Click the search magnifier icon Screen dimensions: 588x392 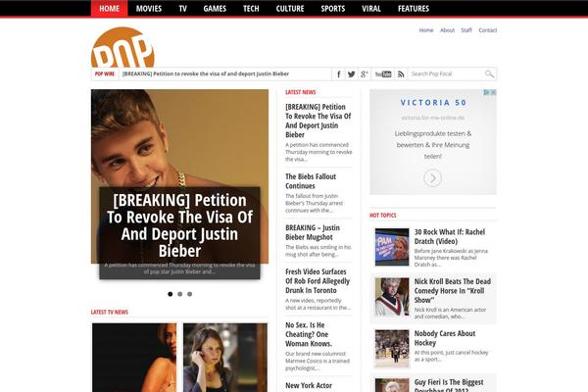(489, 73)
